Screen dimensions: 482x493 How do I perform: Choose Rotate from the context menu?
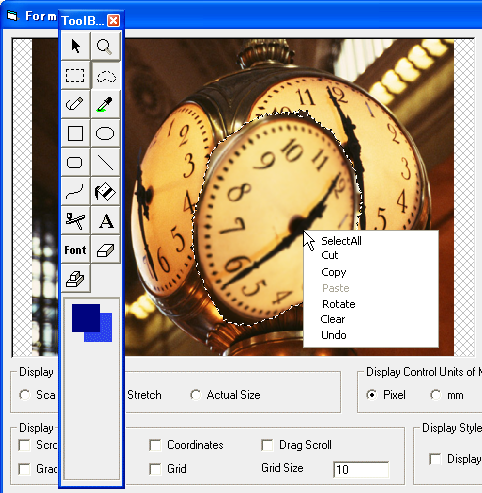coord(338,304)
